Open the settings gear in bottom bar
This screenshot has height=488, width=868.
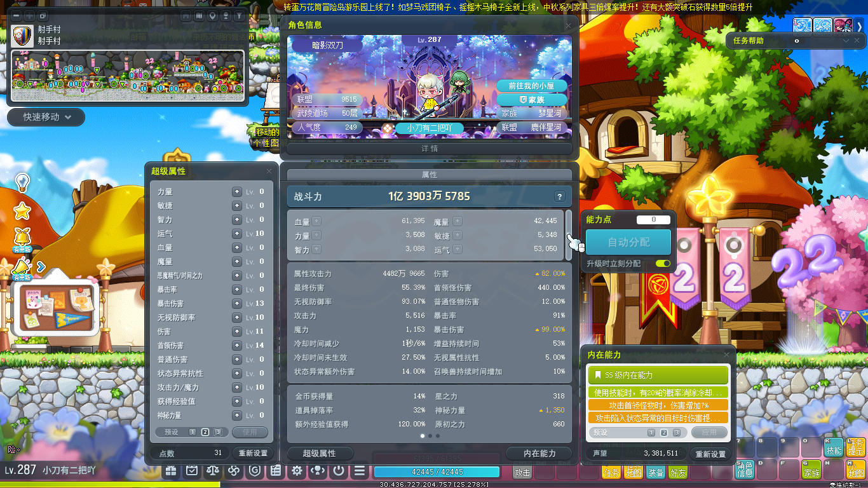pos(297,471)
